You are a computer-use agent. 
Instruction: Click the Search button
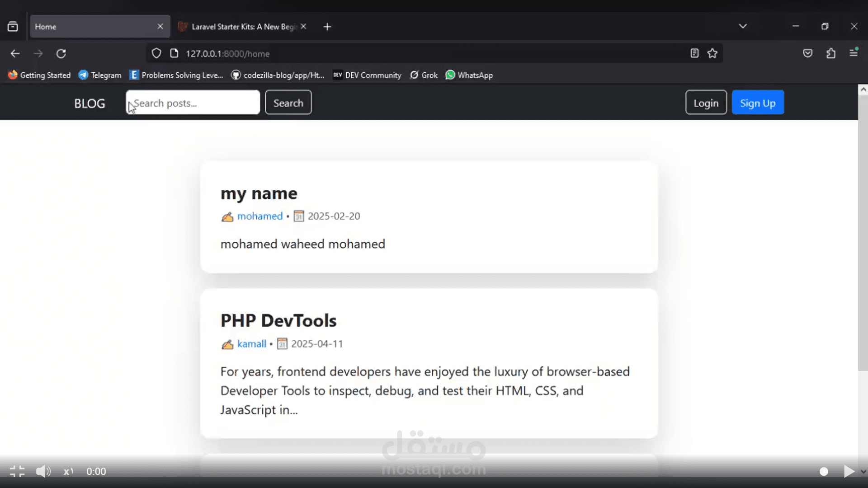click(288, 103)
